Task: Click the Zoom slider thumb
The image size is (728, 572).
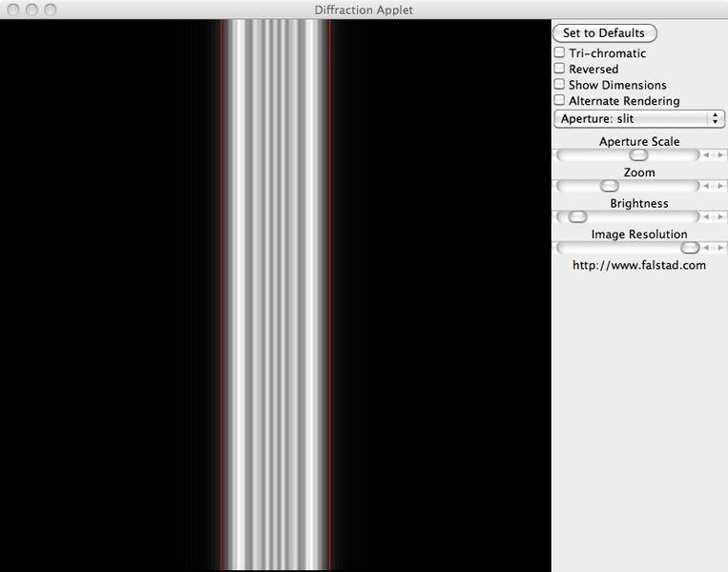Action: click(609, 186)
